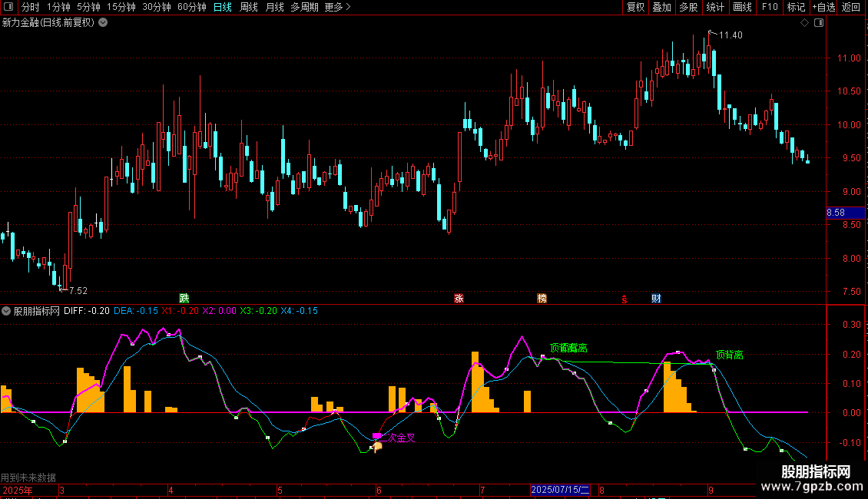The image size is (868, 499).
Task: Click the X2: 0.00 value label
Action: click(219, 311)
